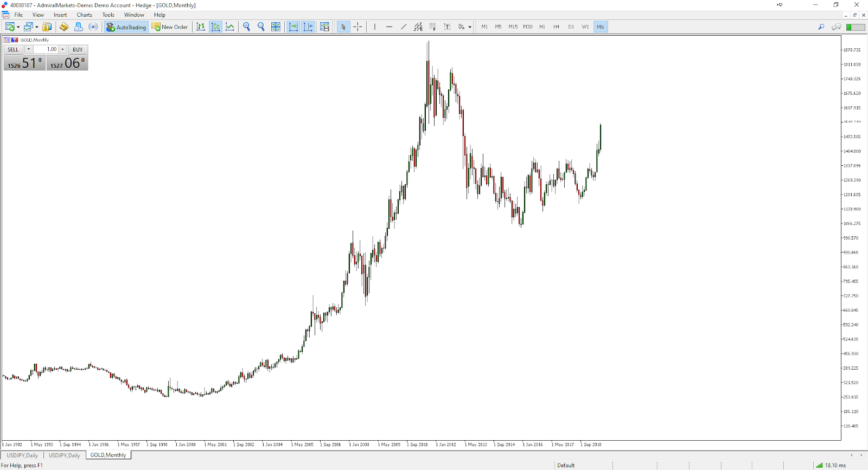Open the chat bubbles icon
868x470 pixels.
tap(836, 27)
